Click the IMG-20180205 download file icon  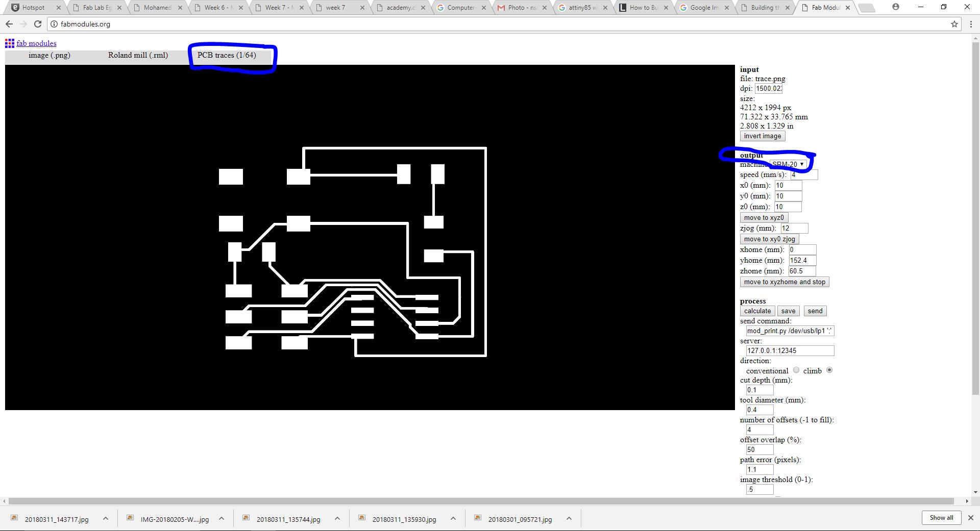click(x=130, y=518)
